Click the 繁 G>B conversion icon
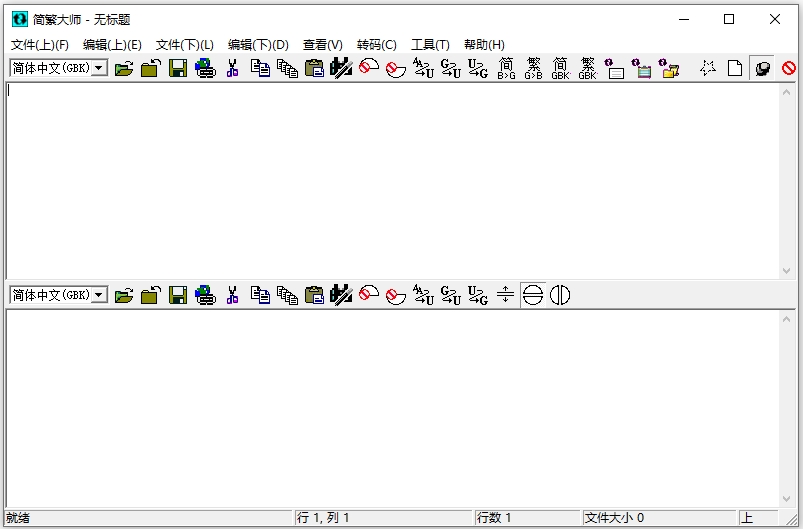Screen dimensions: 803x529 (533, 68)
